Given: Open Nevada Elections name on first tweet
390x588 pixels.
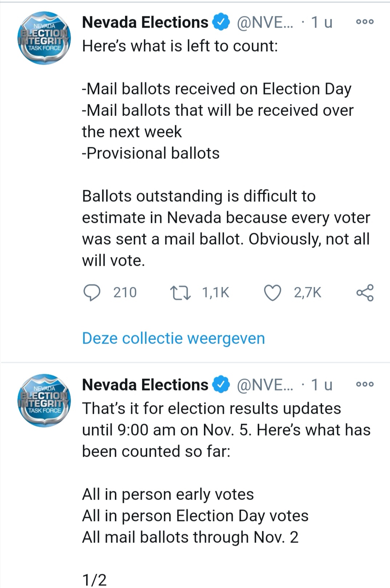Looking at the screenshot, I should pyautogui.click(x=145, y=23).
